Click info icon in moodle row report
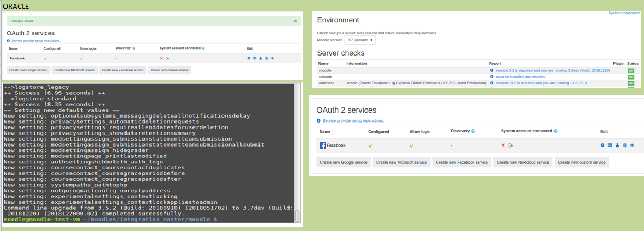The image size is (644, 231). point(492,71)
